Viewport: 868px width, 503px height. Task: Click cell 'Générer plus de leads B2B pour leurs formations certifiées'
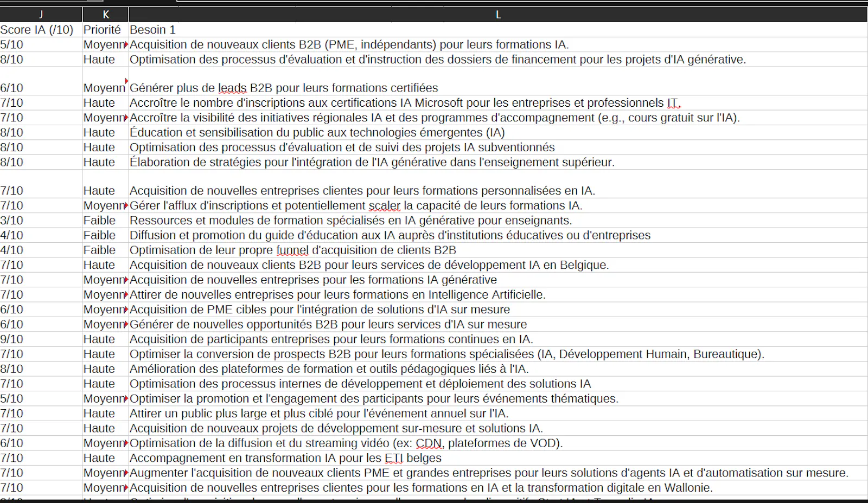pyautogui.click(x=498, y=81)
